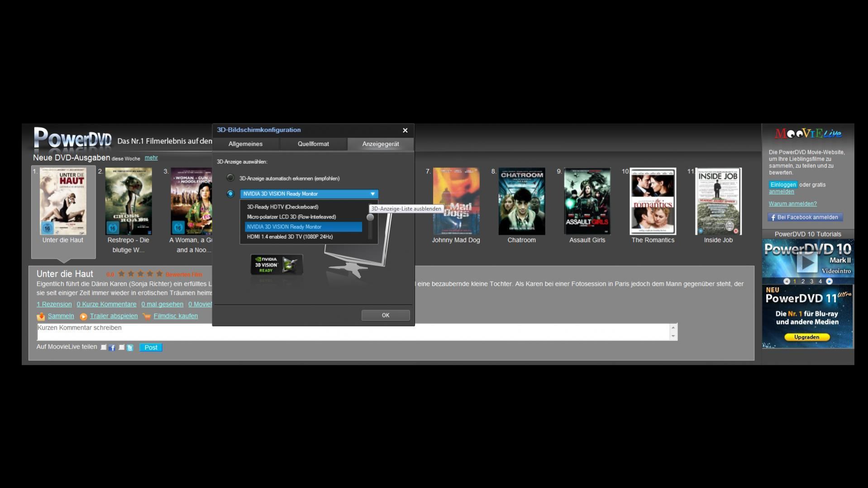Image resolution: width=868 pixels, height=488 pixels.
Task: Choose 3D-Ready HDTV (Checkerboard) option
Action: pos(303,207)
